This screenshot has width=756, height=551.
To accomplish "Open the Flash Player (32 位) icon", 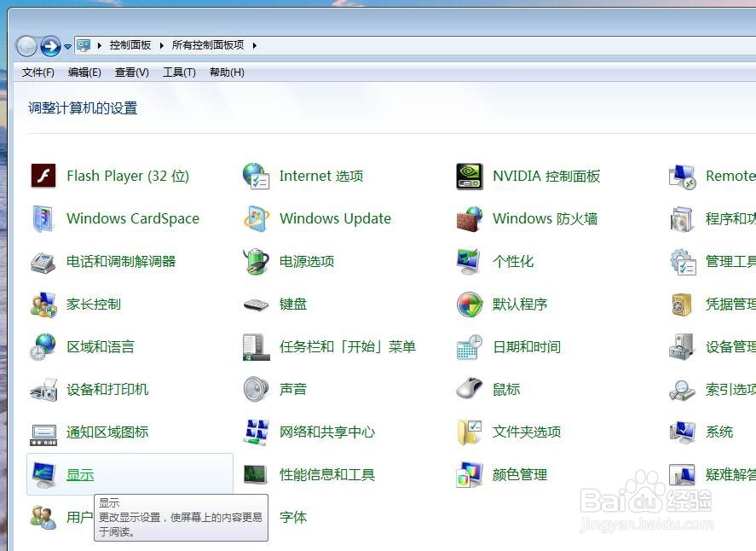I will 43,176.
